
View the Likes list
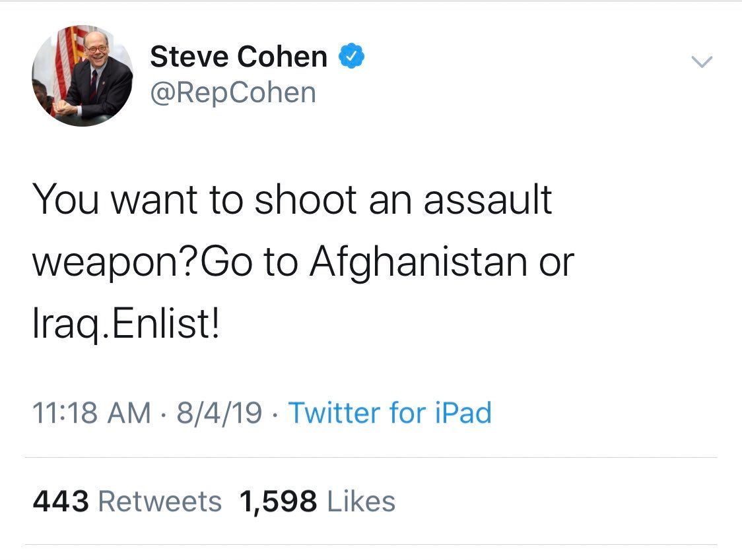coord(361,501)
